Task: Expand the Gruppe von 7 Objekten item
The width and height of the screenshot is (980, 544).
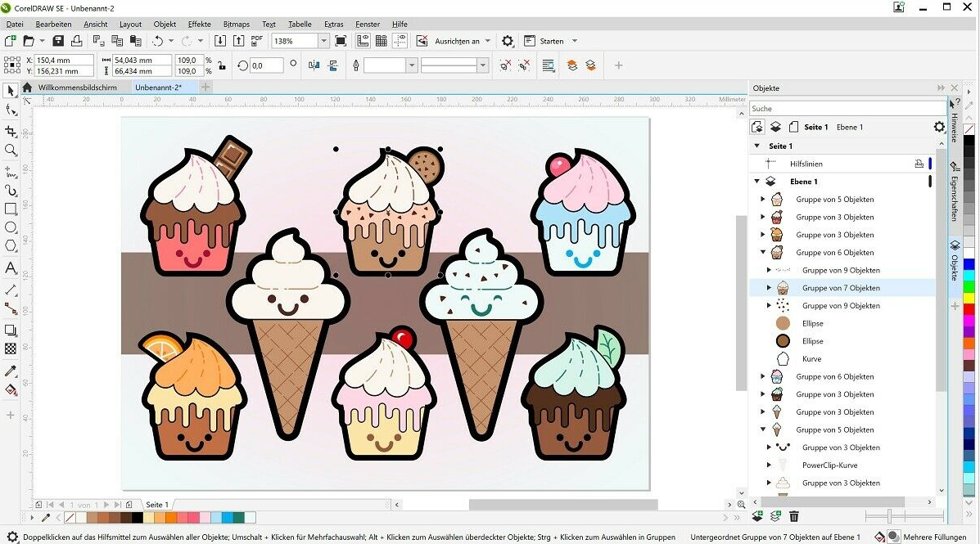Action: coord(769,288)
